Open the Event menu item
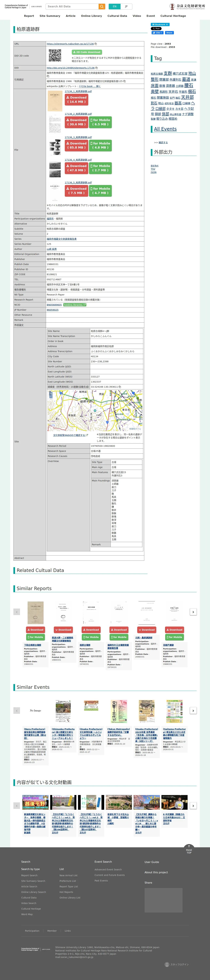This screenshot has height=980, width=210. coord(151,16)
